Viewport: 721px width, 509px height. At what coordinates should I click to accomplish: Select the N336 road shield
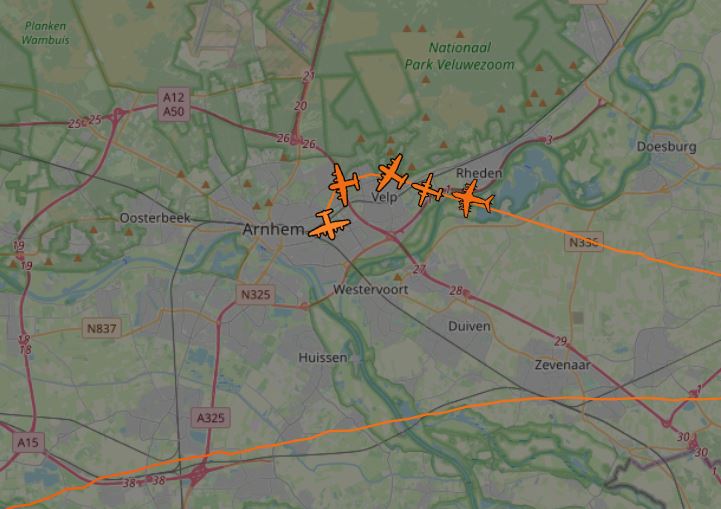(584, 242)
